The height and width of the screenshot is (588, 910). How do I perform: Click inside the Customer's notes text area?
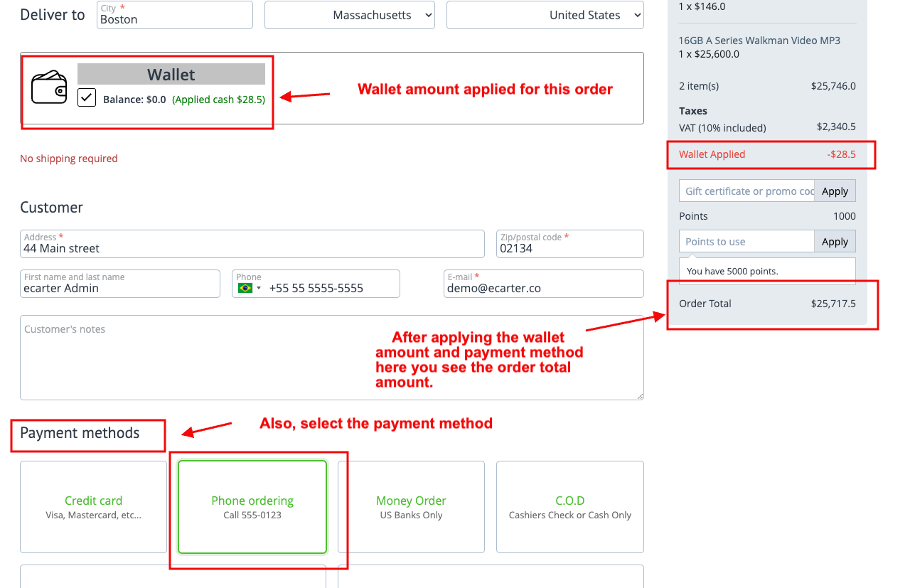[x=331, y=358]
